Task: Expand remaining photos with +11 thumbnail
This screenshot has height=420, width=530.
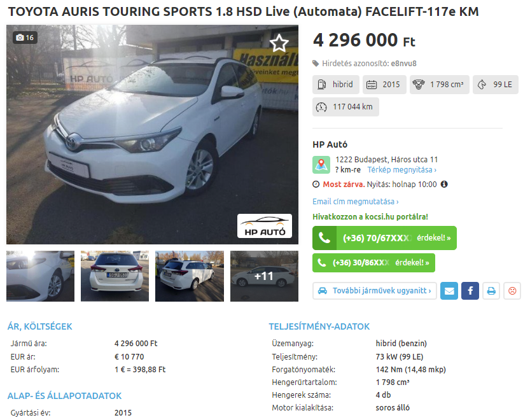Action: click(x=264, y=276)
